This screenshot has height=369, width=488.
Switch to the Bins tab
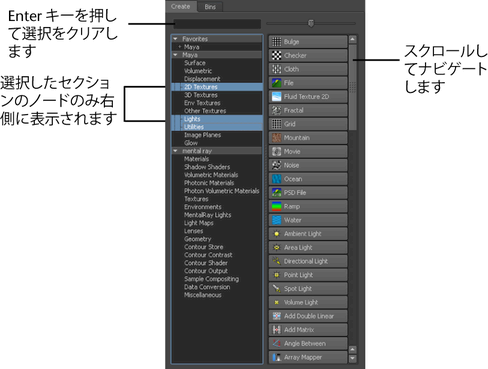click(x=210, y=7)
